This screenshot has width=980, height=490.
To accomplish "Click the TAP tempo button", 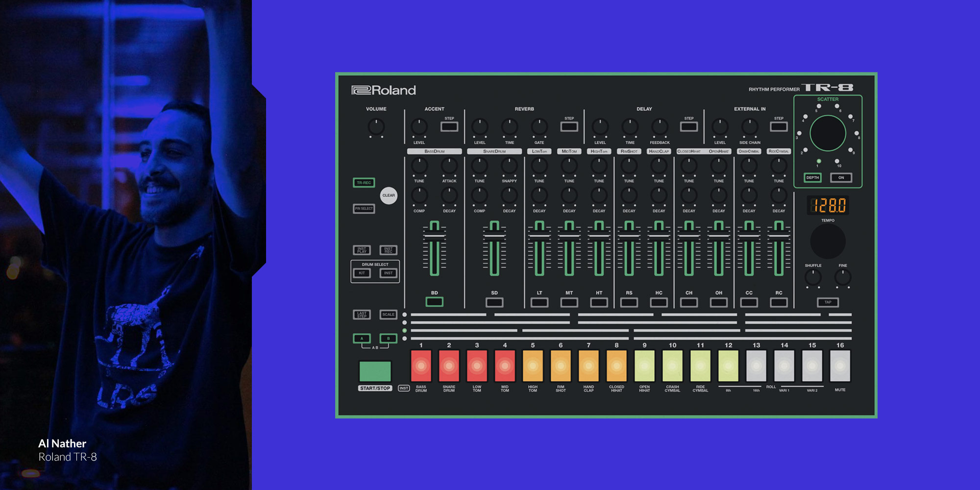I will [828, 302].
